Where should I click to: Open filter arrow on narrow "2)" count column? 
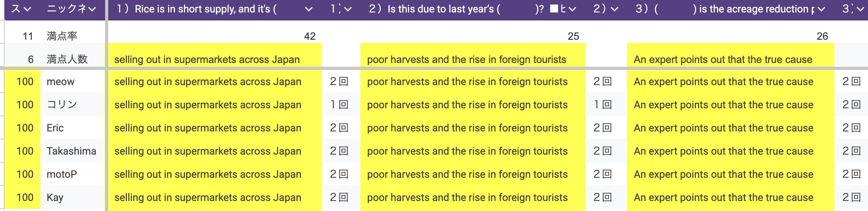[614, 9]
